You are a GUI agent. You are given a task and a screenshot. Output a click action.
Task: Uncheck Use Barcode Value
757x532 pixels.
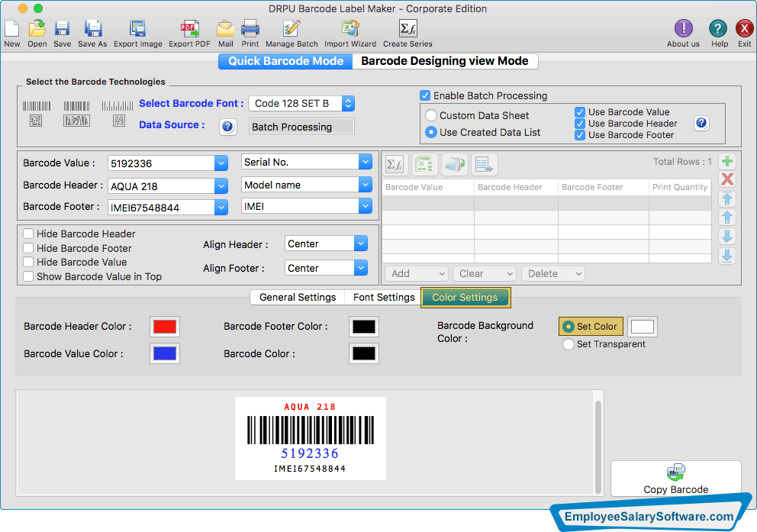point(580,112)
